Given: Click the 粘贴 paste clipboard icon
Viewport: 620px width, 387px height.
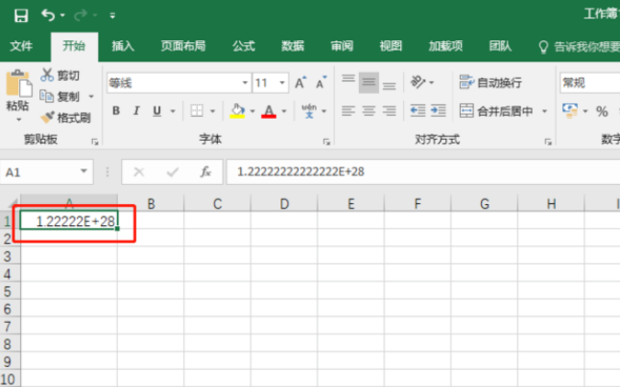Looking at the screenshot, I should click(19, 83).
